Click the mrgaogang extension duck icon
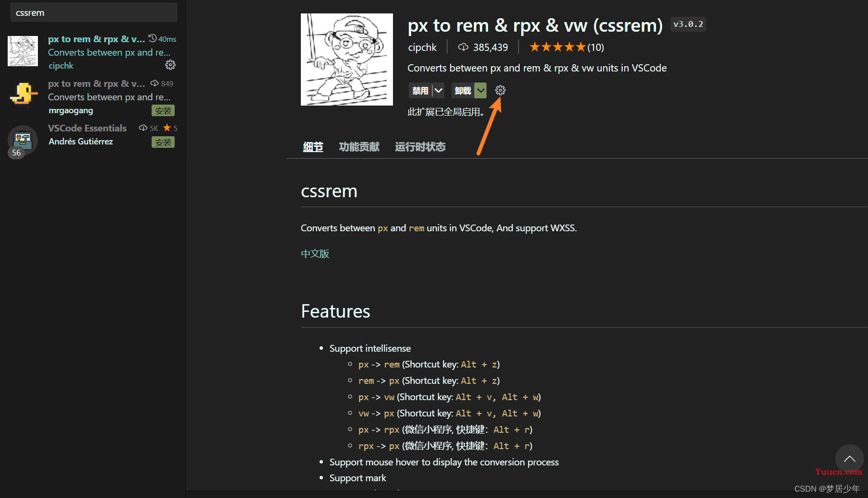The width and height of the screenshot is (868, 498). click(23, 95)
